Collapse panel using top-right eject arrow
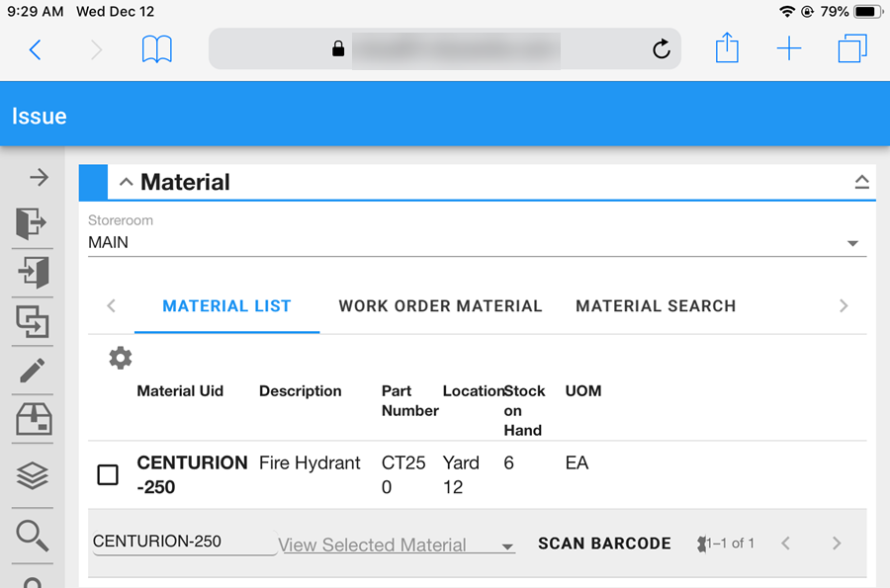The height and width of the screenshot is (588, 890). [861, 182]
